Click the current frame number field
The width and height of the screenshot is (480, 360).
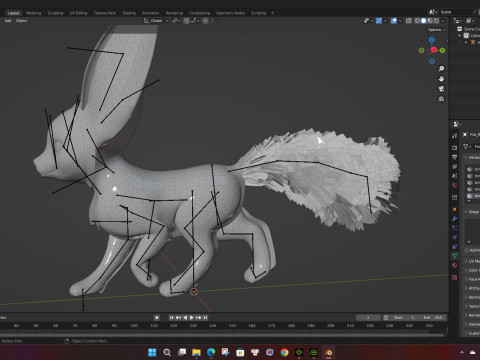pos(368,318)
